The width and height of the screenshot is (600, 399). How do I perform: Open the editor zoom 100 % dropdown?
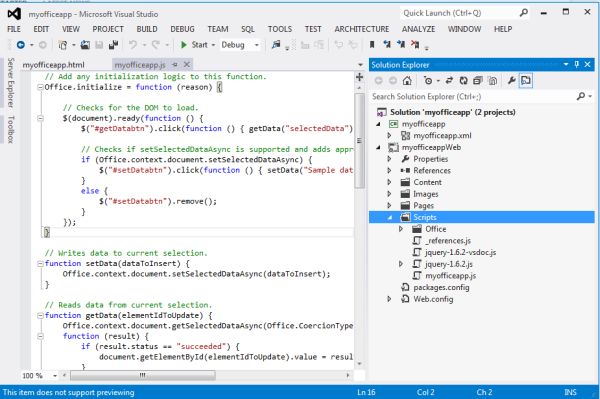55,376
